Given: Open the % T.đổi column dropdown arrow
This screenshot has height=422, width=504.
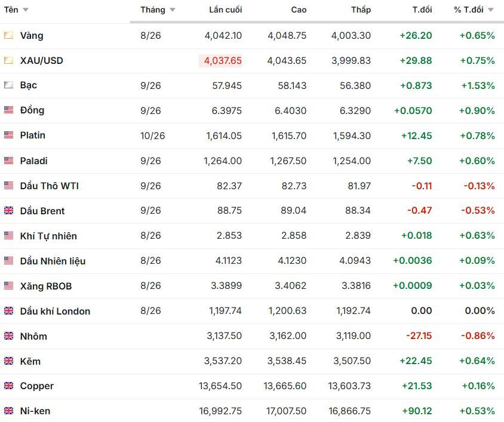Looking at the screenshot, I should 491,10.
